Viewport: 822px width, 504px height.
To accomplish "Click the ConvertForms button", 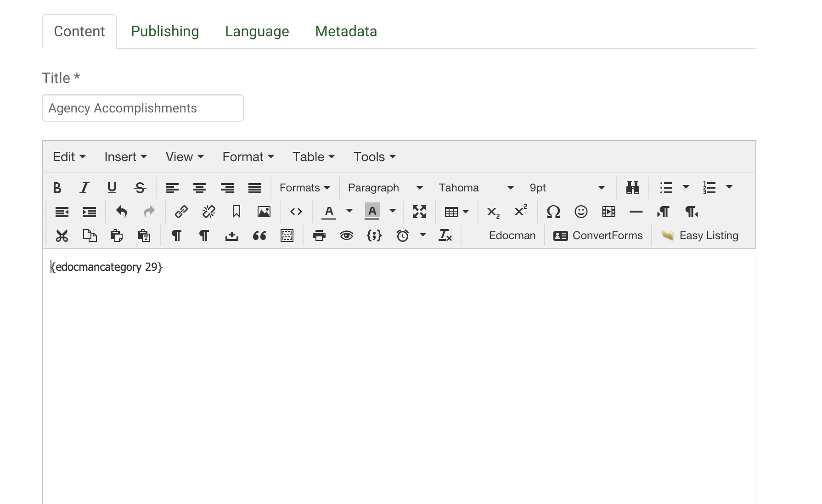I will click(x=598, y=235).
